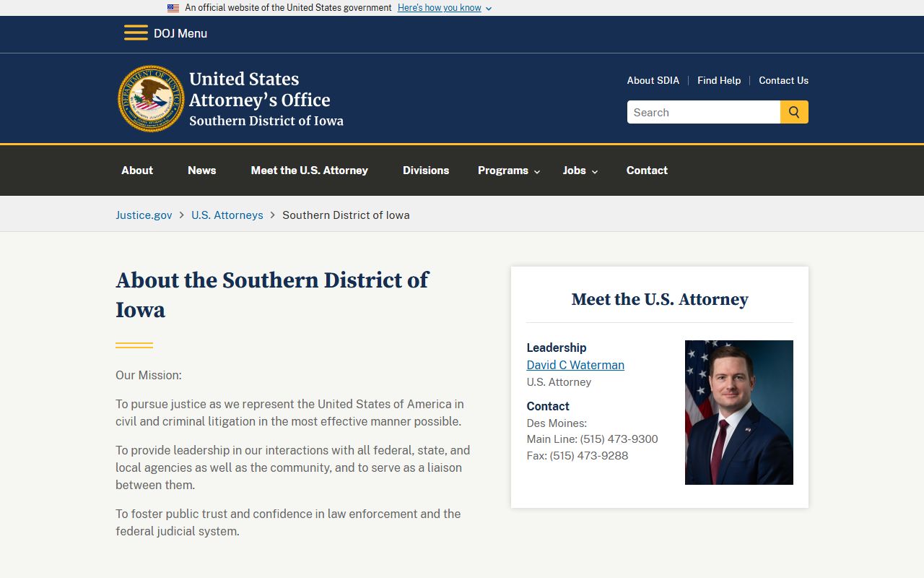Click the "Fax: (515) 473-9288" text
Image resolution: width=924 pixels, height=578 pixels.
[x=577, y=455]
